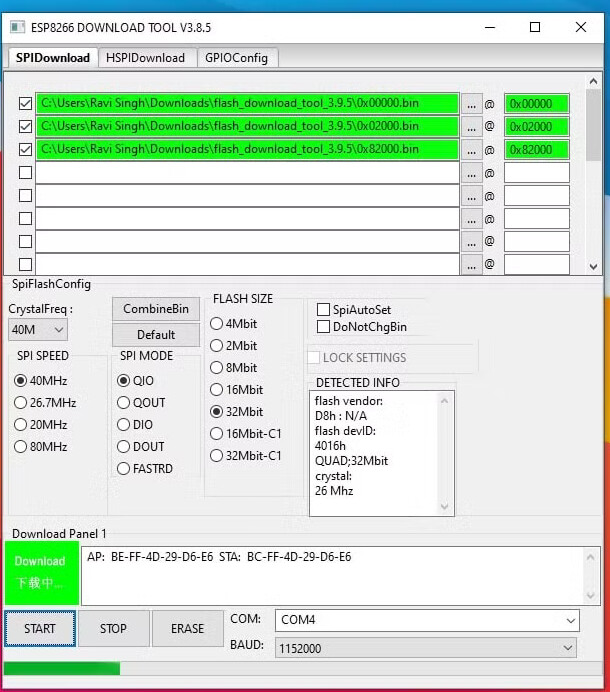Click '26 Mhz' crystal detected text
The height and width of the screenshot is (692, 610).
click(334, 491)
